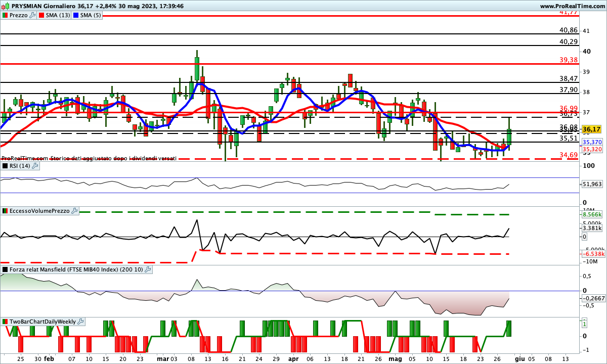Open TwoBarChartDailyWeekly settings wrench icon
The width and height of the screenshot is (607, 364).
[x=80, y=322]
